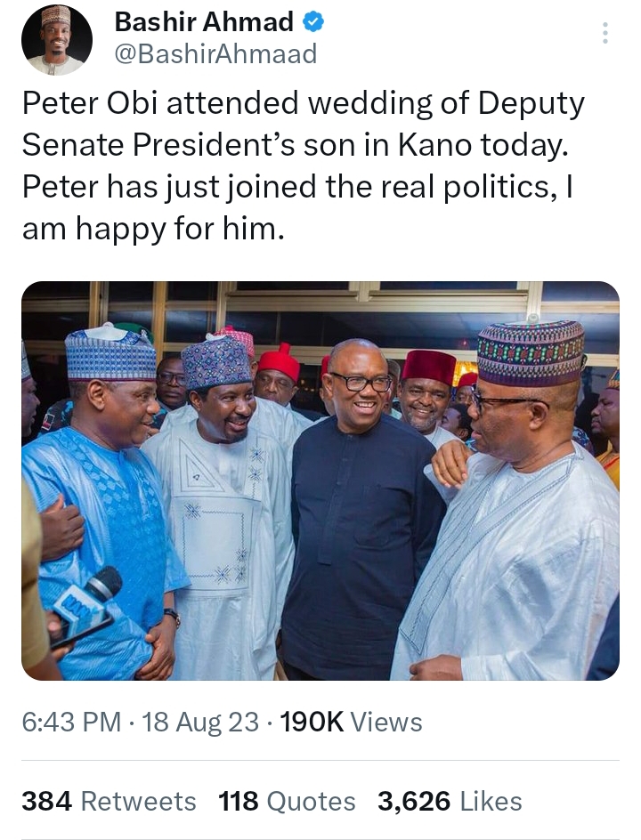Open the attached wedding photo

coord(320,481)
